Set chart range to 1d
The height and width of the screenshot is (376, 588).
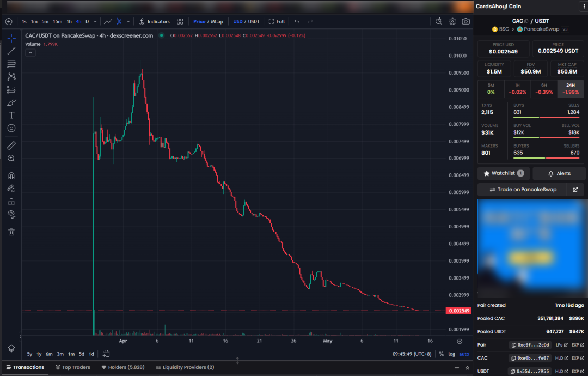click(x=91, y=354)
